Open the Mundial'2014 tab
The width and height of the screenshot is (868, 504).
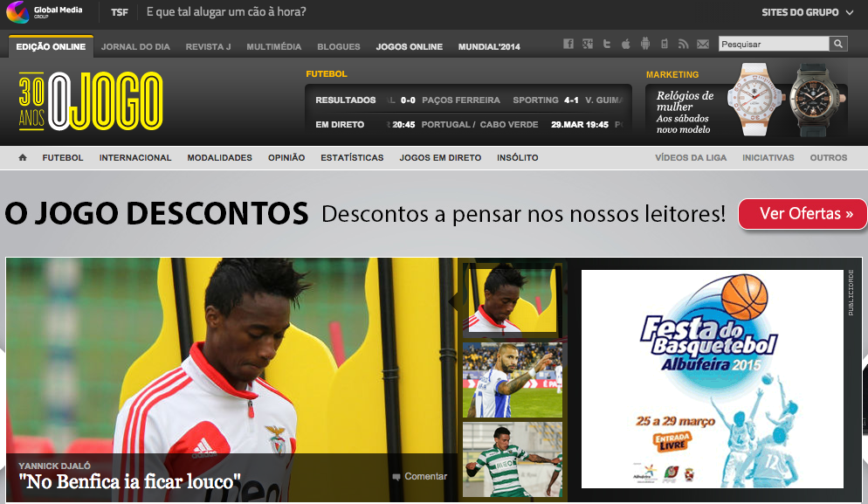(x=489, y=46)
